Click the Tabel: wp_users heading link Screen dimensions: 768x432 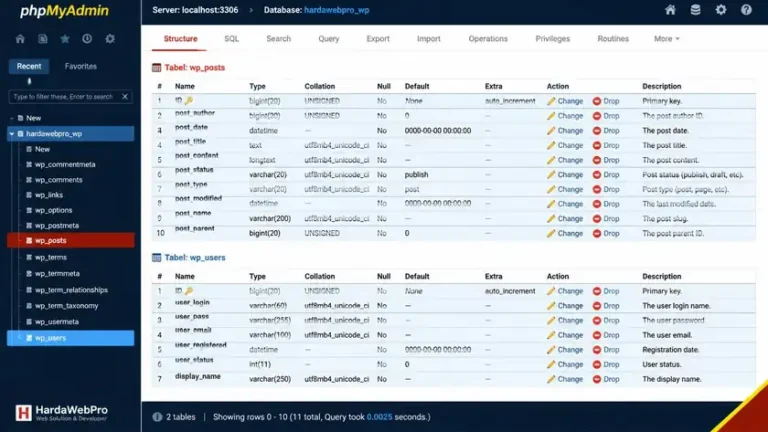(194, 258)
